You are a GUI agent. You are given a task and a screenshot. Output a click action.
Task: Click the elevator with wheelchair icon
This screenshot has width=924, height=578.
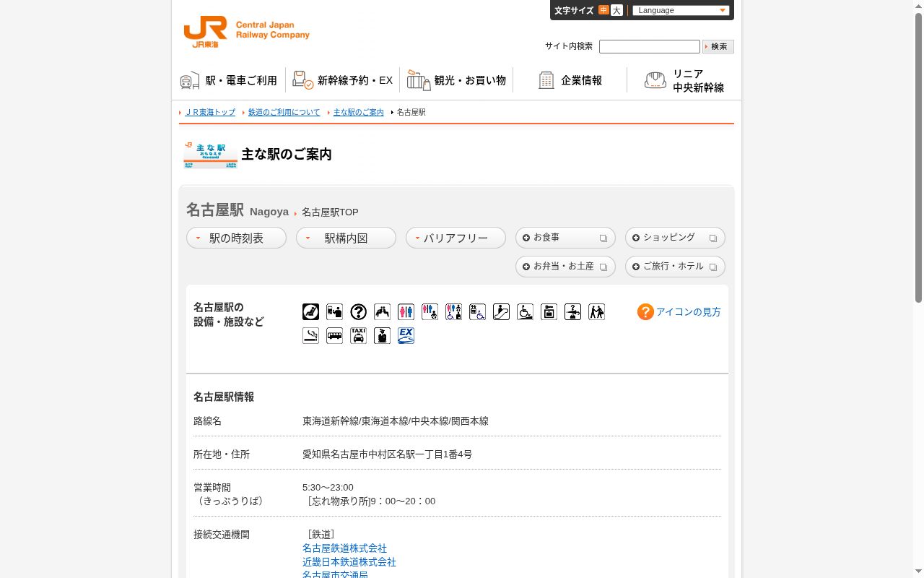click(x=477, y=312)
